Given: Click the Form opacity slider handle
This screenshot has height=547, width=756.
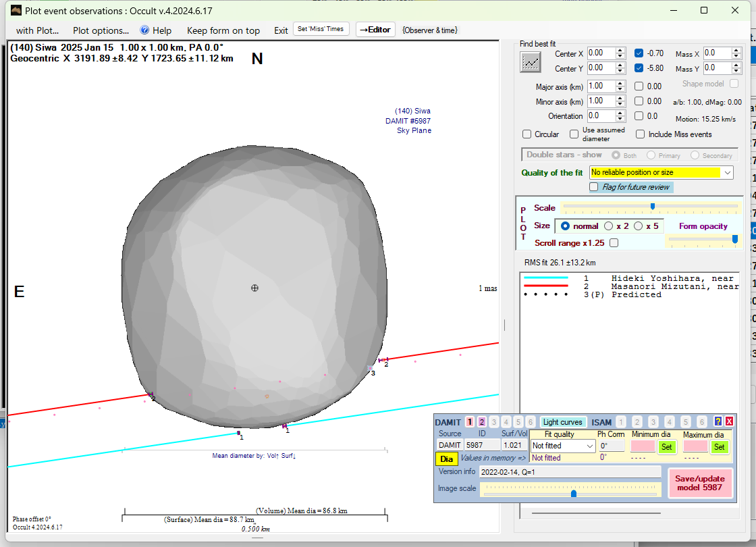Looking at the screenshot, I should (735, 238).
